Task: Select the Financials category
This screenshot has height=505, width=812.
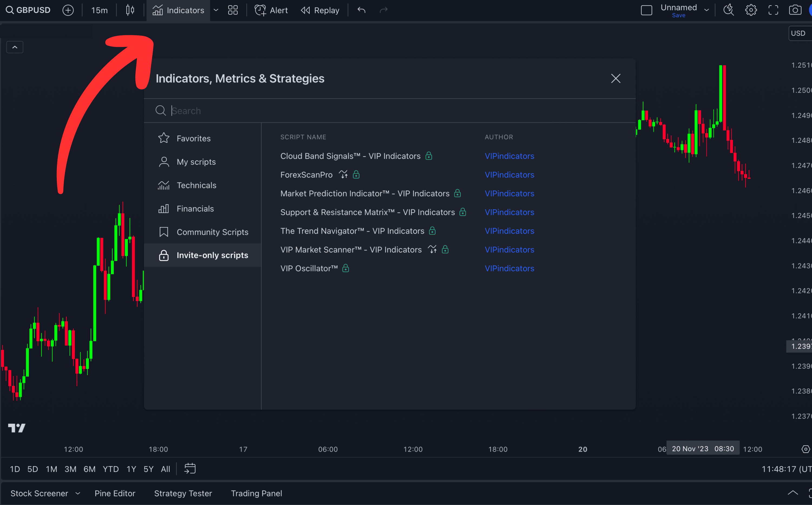Action: [x=202, y=209]
